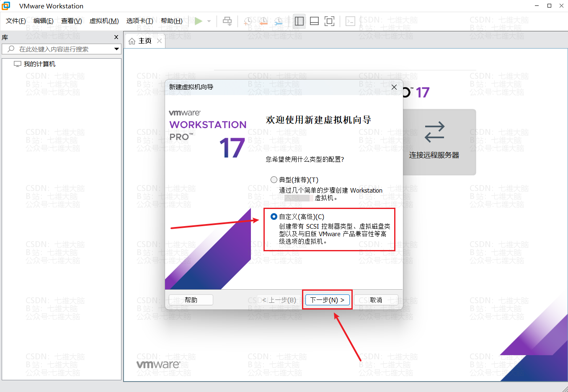This screenshot has height=392, width=568.
Task: Select the 自定义(高级)(C) radio option
Action: click(x=274, y=217)
